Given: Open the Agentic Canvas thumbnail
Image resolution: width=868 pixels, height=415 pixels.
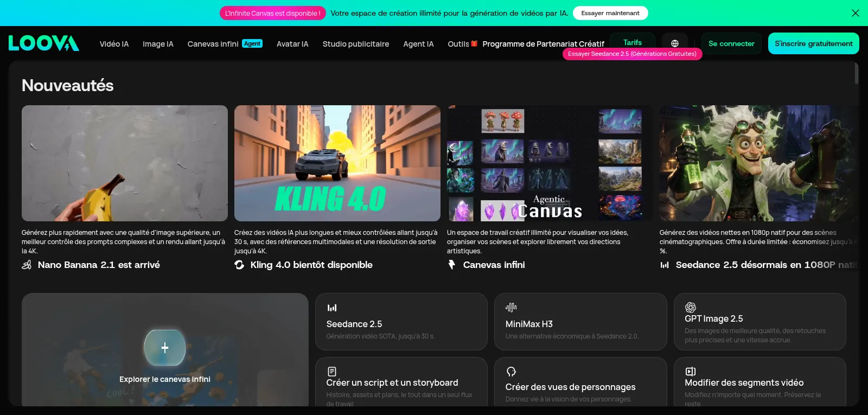Looking at the screenshot, I should 550,163.
